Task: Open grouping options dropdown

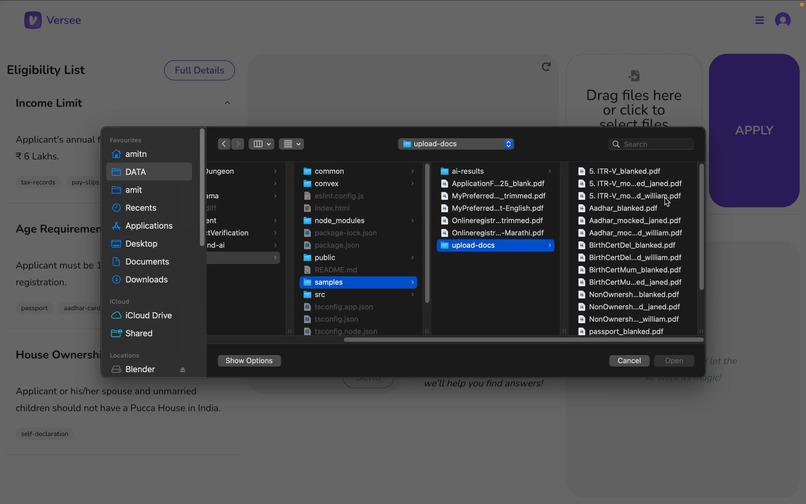Action: point(291,144)
